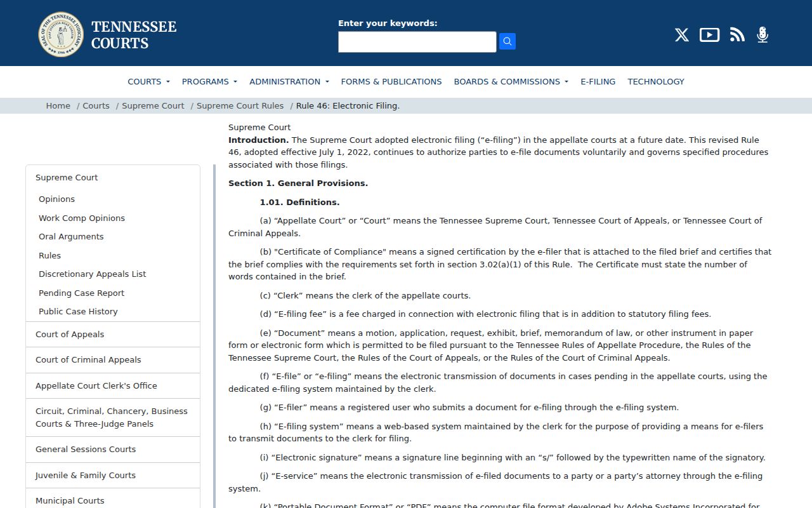Open Work Comp Opinions sidebar link
This screenshot has width=812, height=508.
point(82,218)
